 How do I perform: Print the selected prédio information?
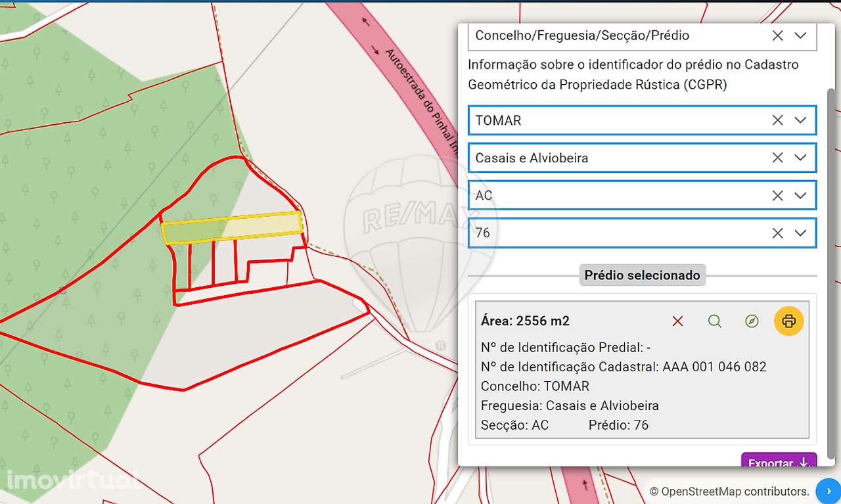[x=789, y=321]
